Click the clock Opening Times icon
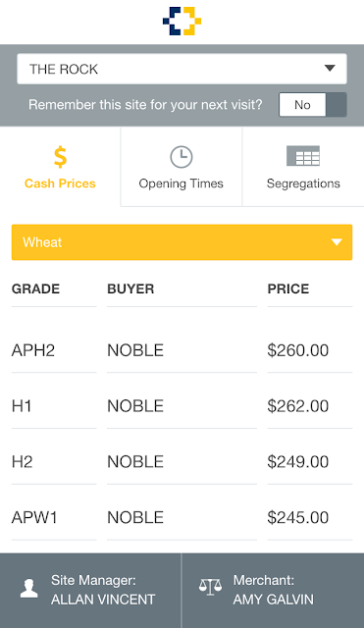 [x=182, y=157]
